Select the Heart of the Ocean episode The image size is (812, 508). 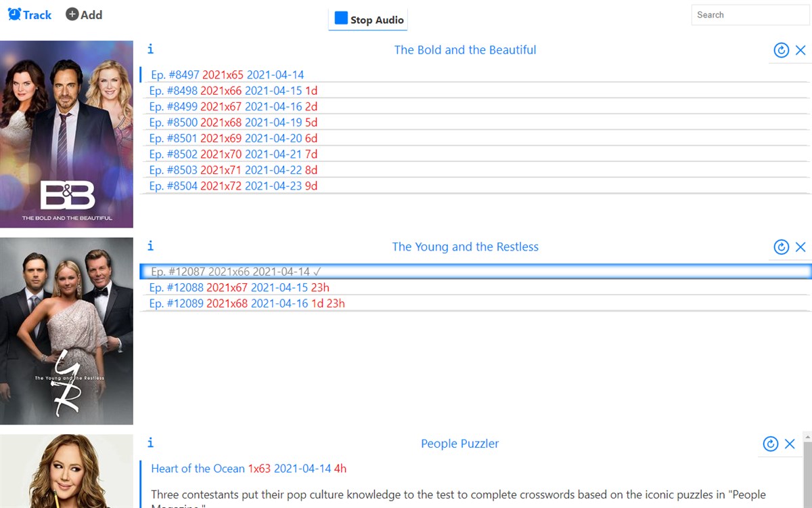pyautogui.click(x=248, y=468)
